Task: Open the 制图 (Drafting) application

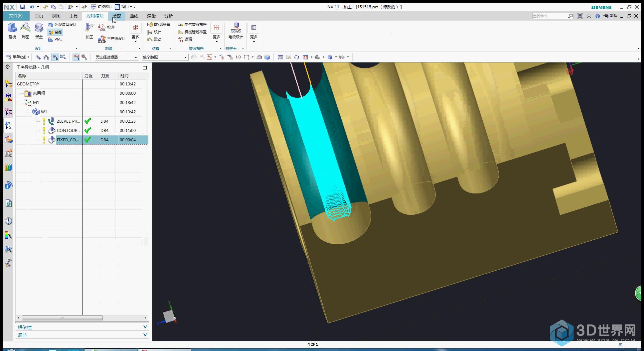Action: coord(26,31)
